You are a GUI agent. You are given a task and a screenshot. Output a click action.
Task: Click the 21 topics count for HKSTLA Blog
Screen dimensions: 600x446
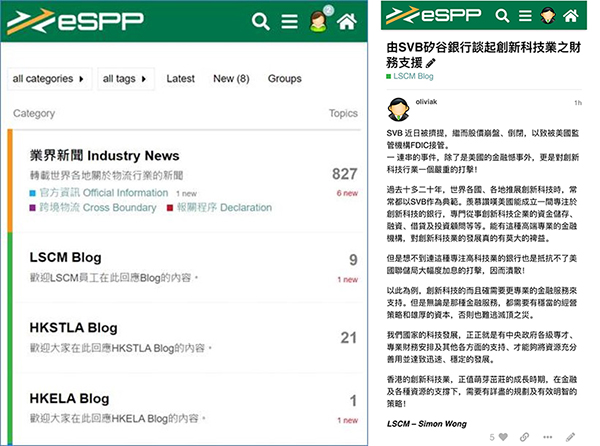click(349, 338)
